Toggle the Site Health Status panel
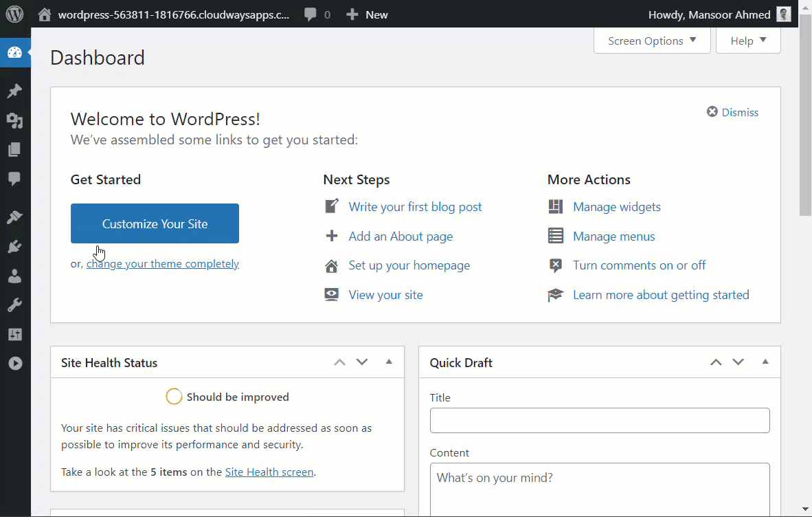Viewport: 812px width, 517px height. tap(389, 362)
